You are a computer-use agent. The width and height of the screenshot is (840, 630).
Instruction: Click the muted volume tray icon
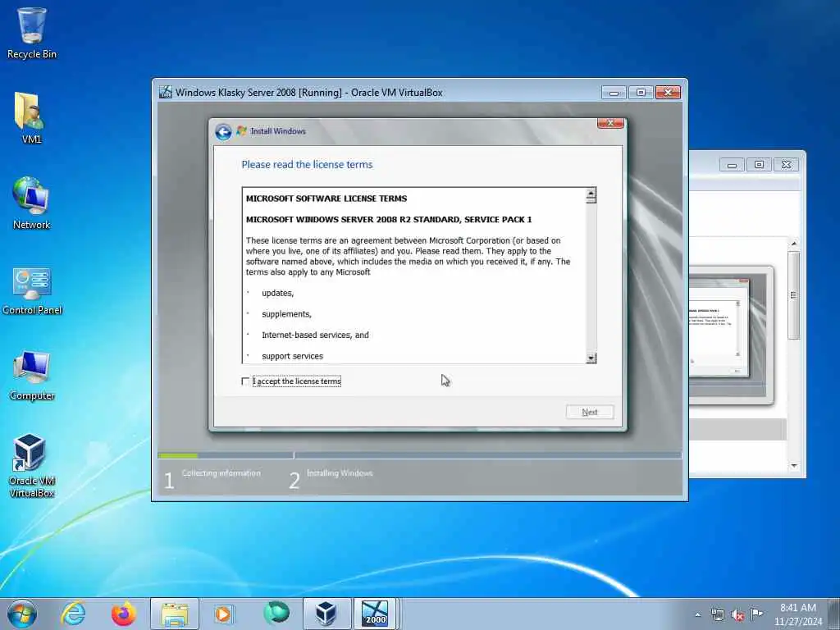(x=737, y=614)
